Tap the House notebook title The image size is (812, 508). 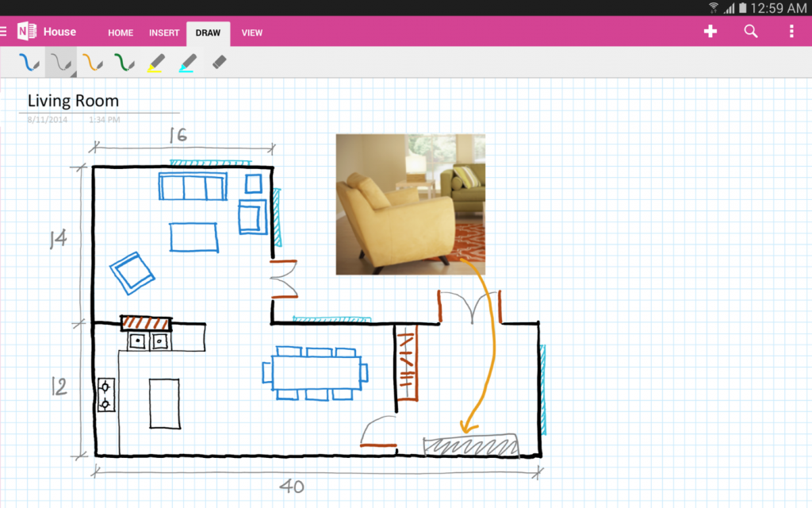pos(61,32)
